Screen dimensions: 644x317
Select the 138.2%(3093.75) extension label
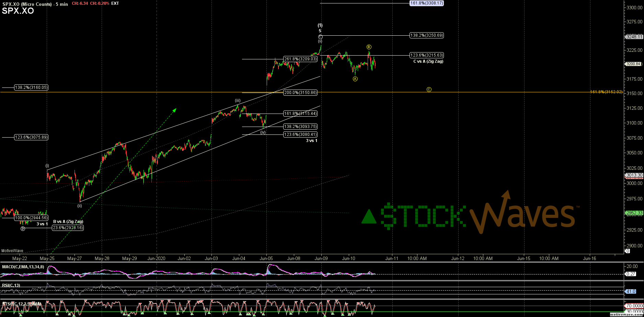[x=300, y=127]
